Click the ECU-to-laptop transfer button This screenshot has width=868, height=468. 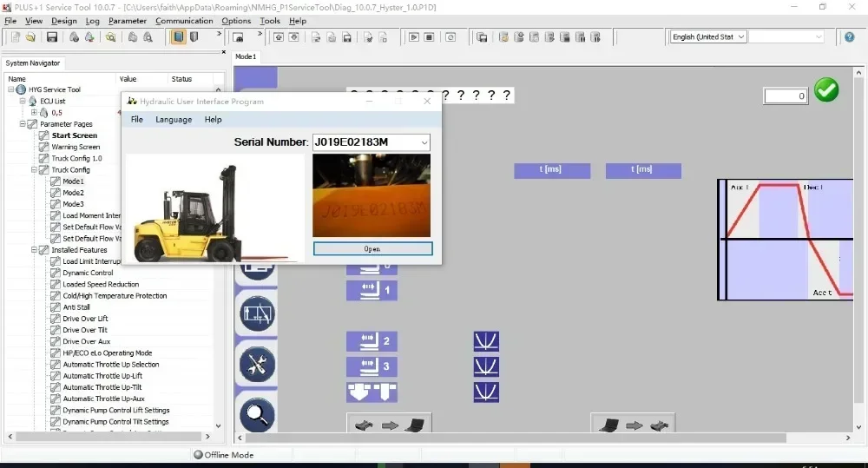(389, 425)
